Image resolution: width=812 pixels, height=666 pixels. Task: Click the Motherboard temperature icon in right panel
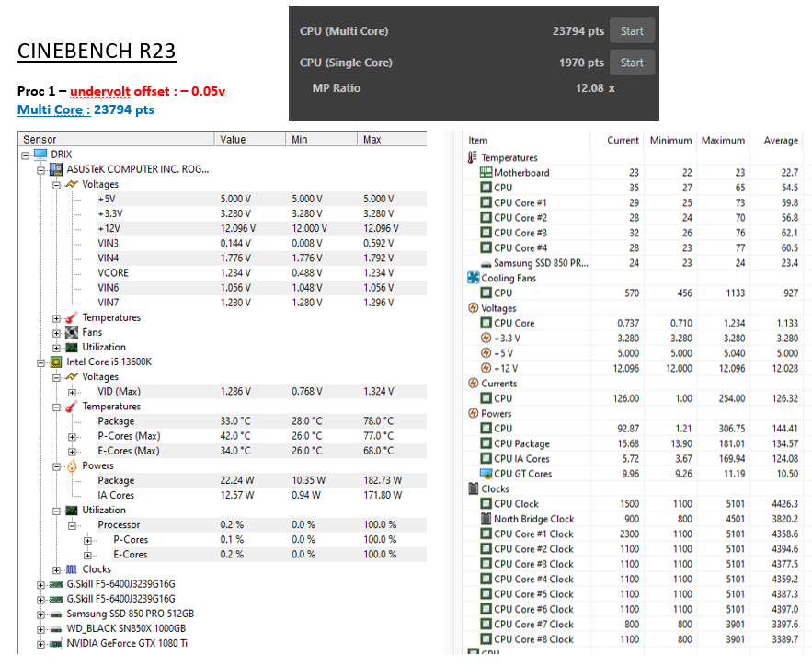486,172
